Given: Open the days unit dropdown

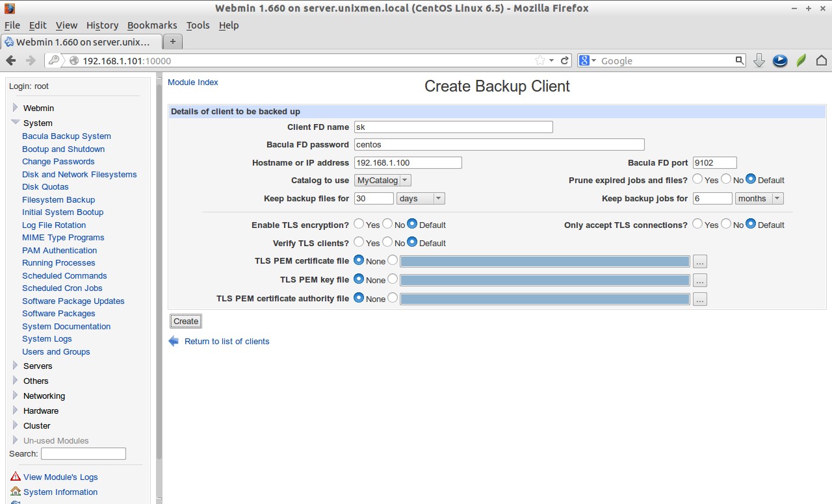Looking at the screenshot, I should pyautogui.click(x=421, y=198).
